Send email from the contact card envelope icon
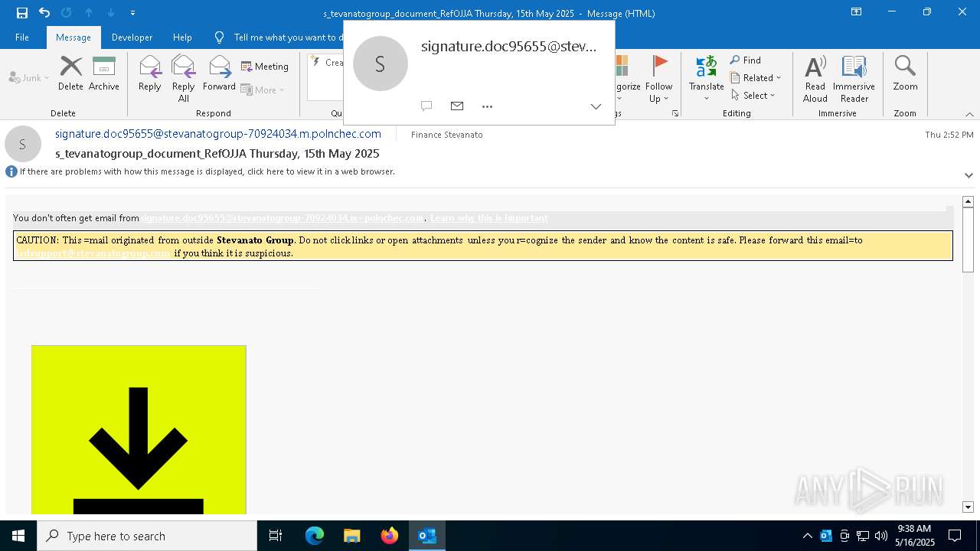 tap(457, 106)
